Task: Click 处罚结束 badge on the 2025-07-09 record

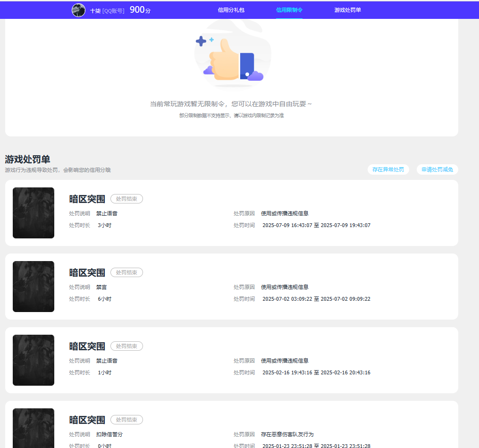Action: pyautogui.click(x=126, y=199)
